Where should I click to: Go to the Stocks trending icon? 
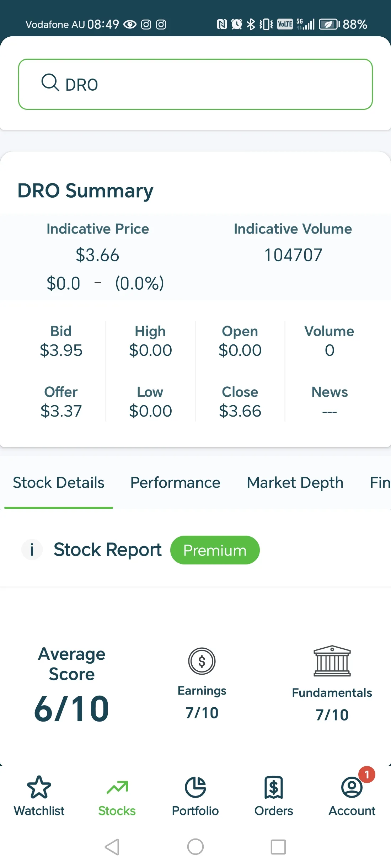pyautogui.click(x=117, y=787)
